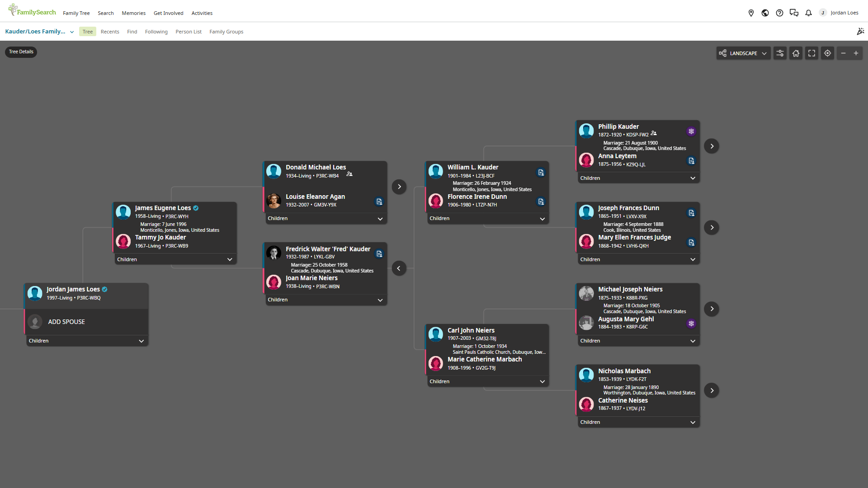Screen dimensions: 868x488
Task: Click the home person icon in toolbar
Action: [796, 53]
